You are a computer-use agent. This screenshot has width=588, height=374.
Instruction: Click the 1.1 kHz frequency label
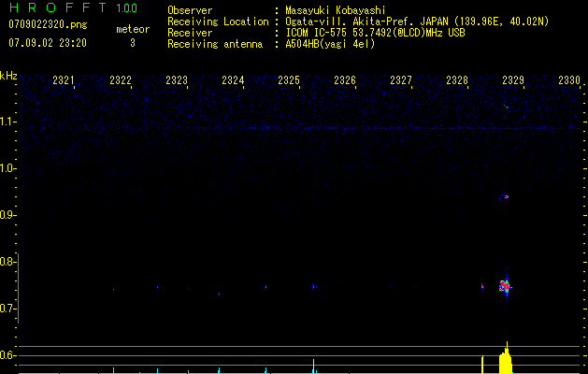[x=7, y=122]
